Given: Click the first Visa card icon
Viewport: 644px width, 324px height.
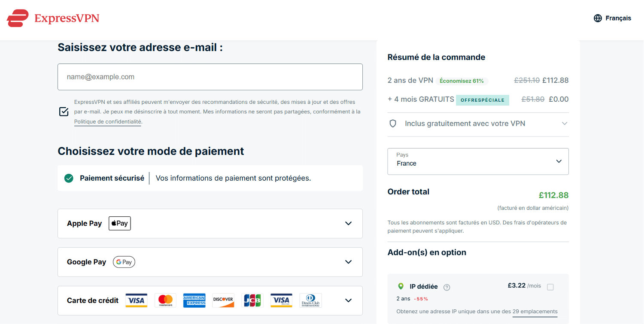Looking at the screenshot, I should tap(137, 300).
